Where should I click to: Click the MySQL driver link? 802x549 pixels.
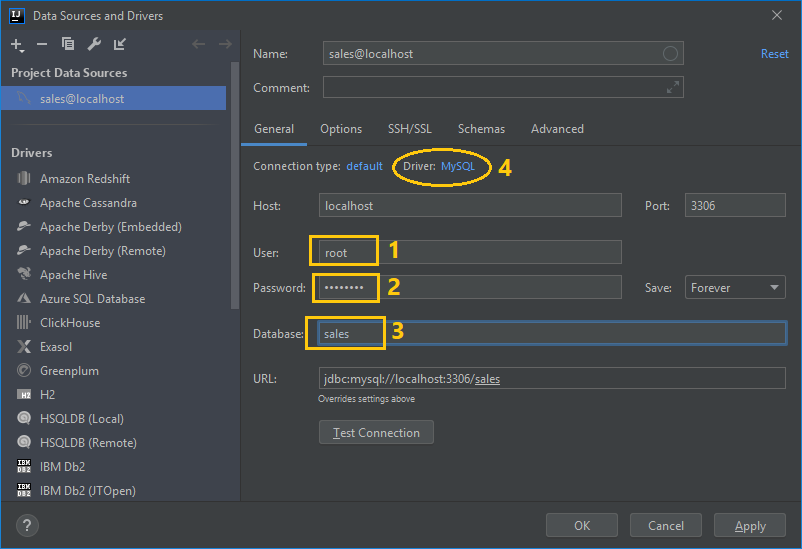458,166
